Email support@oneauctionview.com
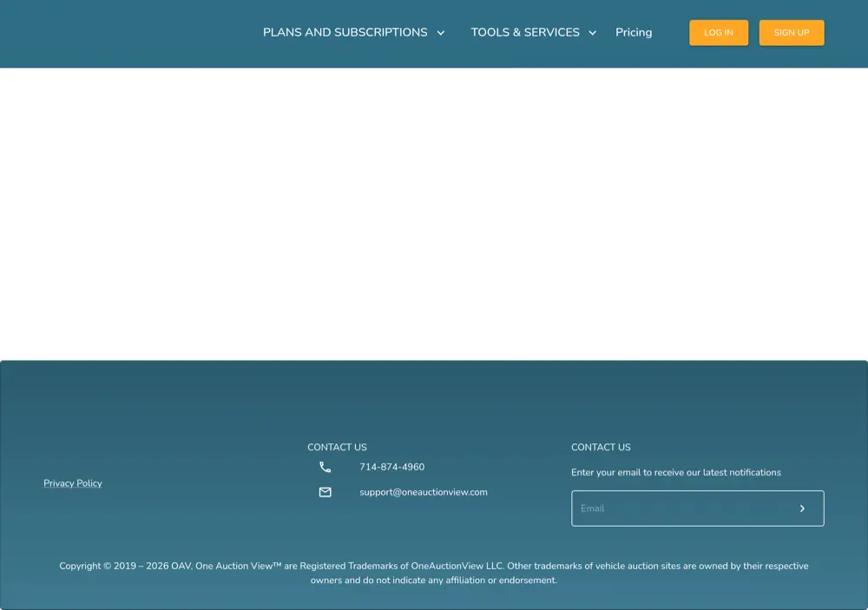The image size is (868, 610). (x=424, y=492)
